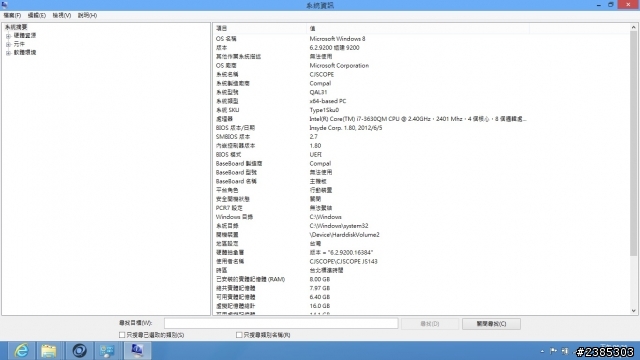Screen dimensions: 640x360
Task: Click the vertical scrollbar thumb
Action: click(x=633, y=143)
